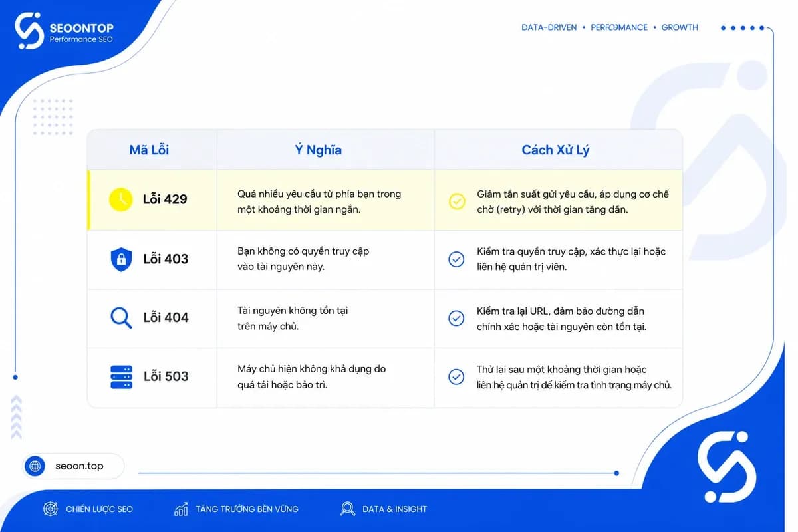Select the "PERFORMANCE" tagline in the header
The image size is (798, 532).
619,27
